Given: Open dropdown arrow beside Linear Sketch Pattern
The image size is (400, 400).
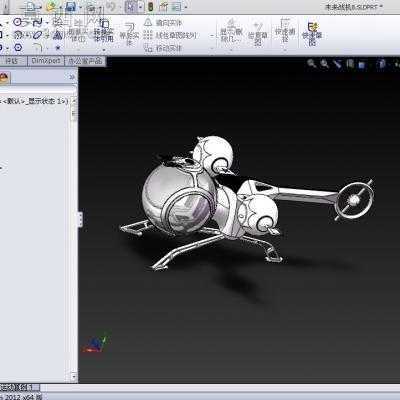Looking at the screenshot, I should (211, 35).
